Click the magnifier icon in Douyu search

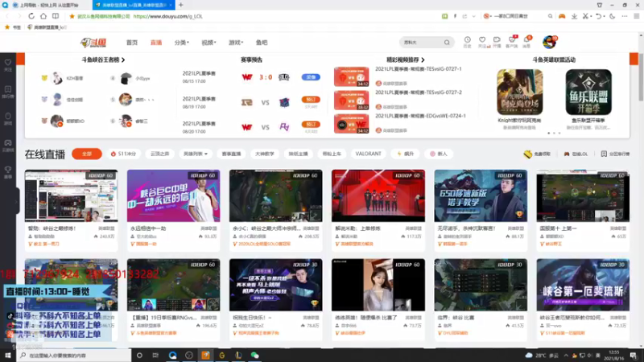tap(447, 43)
